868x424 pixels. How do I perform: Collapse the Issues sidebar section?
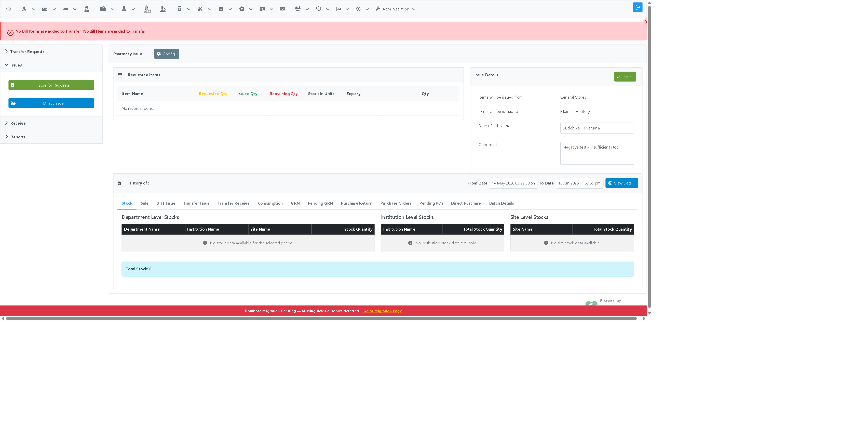pos(51,65)
